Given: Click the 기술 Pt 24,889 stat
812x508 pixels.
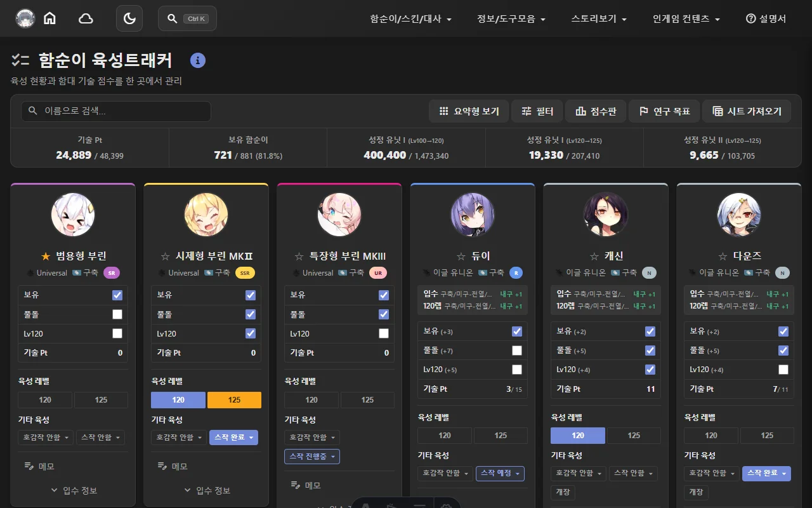Looking at the screenshot, I should click(89, 148).
